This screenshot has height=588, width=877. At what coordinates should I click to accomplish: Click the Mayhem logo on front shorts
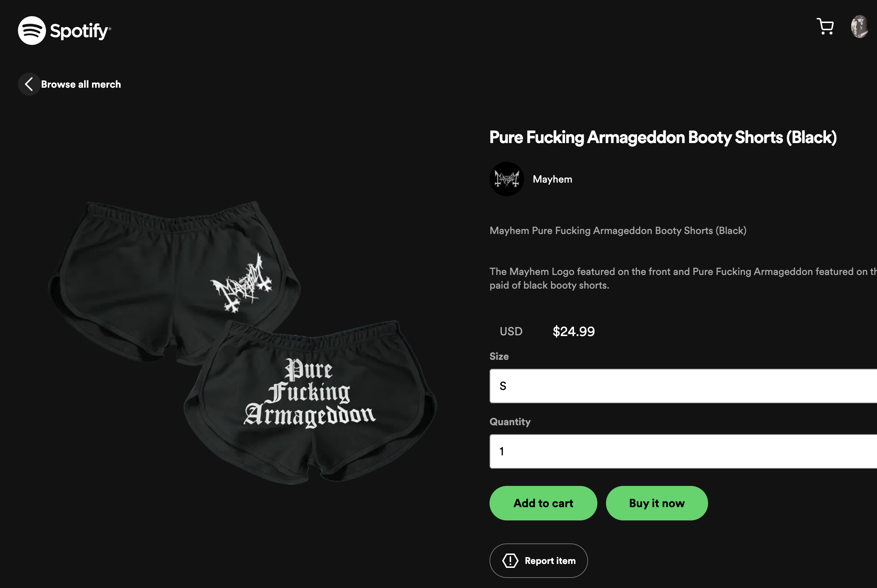[x=241, y=284]
